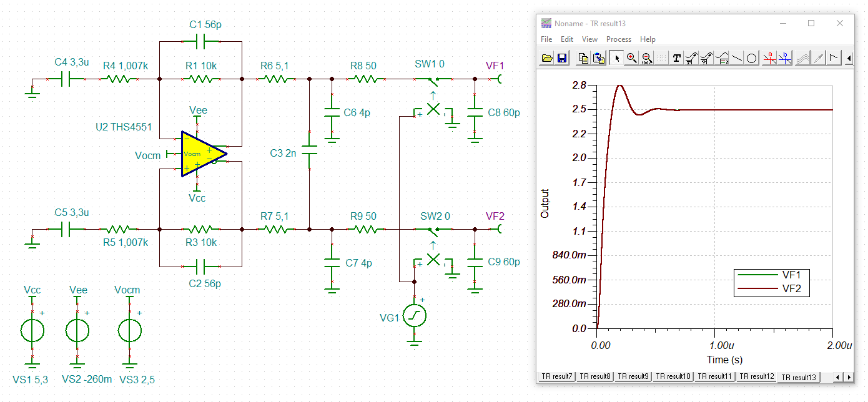This screenshot has width=868, height=402.
Task: Add a legend to the diagram
Action: click(x=721, y=58)
